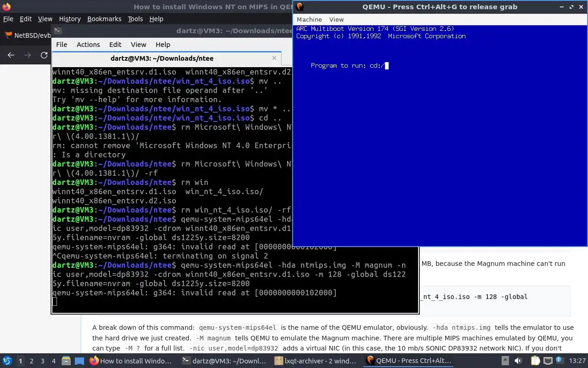Open the Machine menu in QEMU

pos(309,19)
